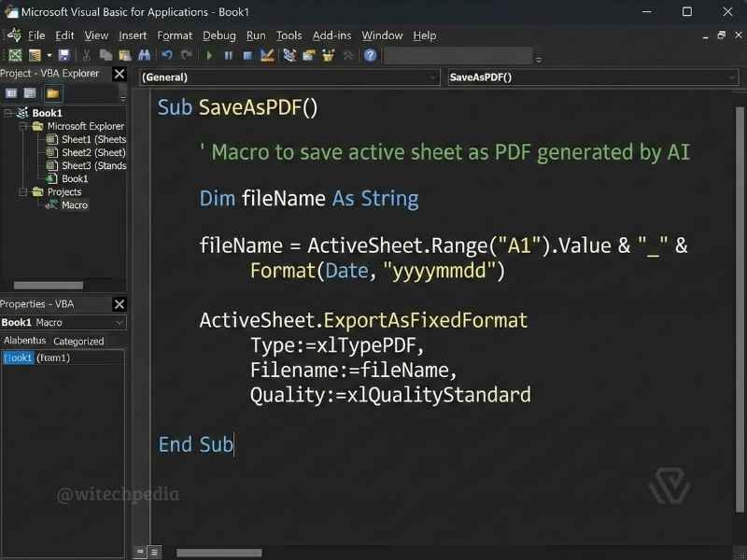
Task: Switch to Full Module View button
Action: tap(154, 553)
